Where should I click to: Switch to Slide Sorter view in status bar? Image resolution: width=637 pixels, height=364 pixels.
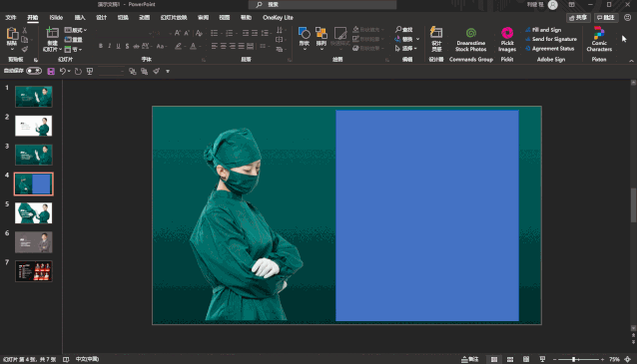[510, 359]
